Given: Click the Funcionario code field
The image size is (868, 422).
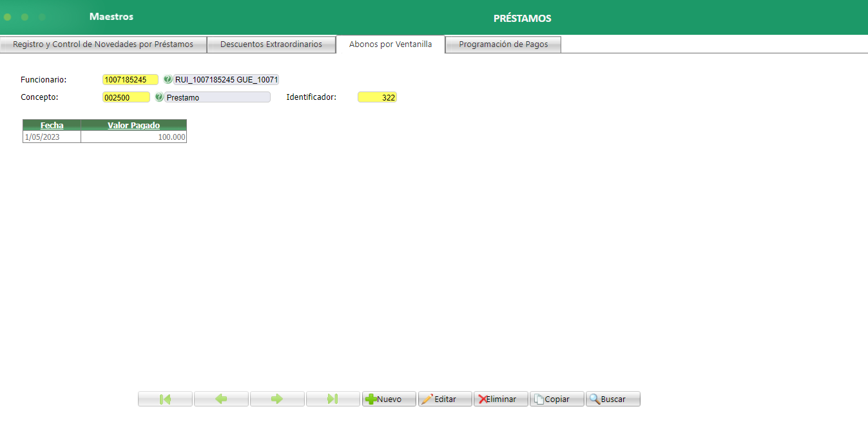Looking at the screenshot, I should (130, 79).
